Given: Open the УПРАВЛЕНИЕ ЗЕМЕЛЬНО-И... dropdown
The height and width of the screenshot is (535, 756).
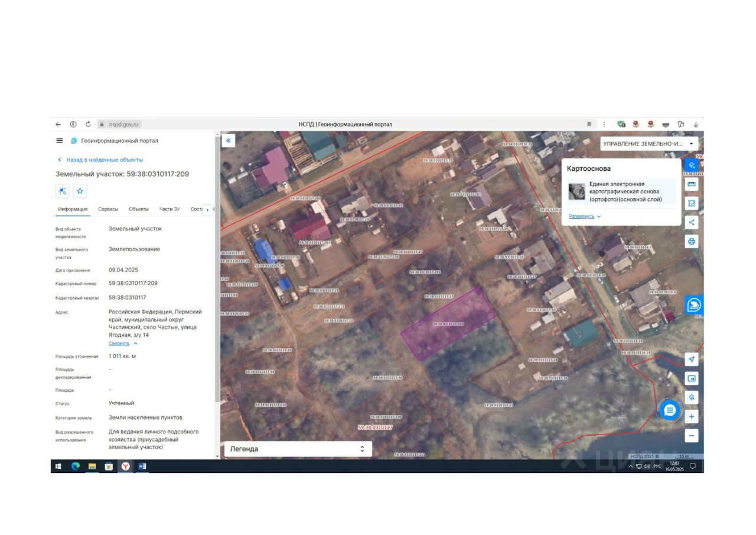Looking at the screenshot, I should tap(649, 144).
